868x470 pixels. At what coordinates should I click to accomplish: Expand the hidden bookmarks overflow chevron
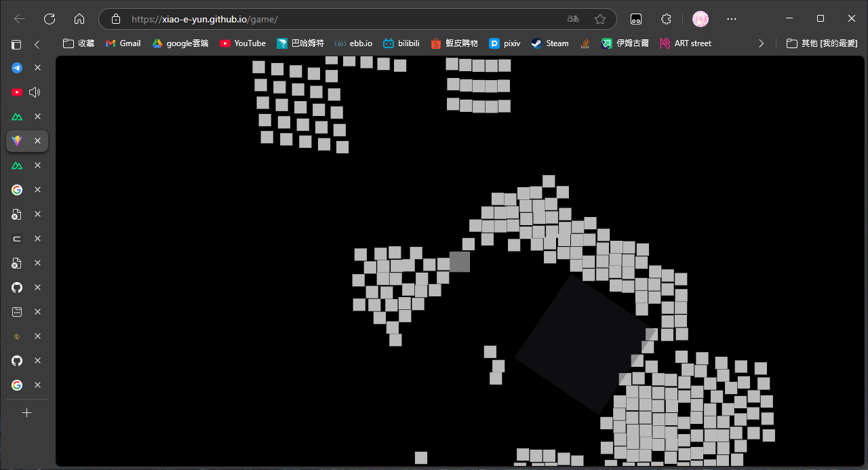[761, 43]
